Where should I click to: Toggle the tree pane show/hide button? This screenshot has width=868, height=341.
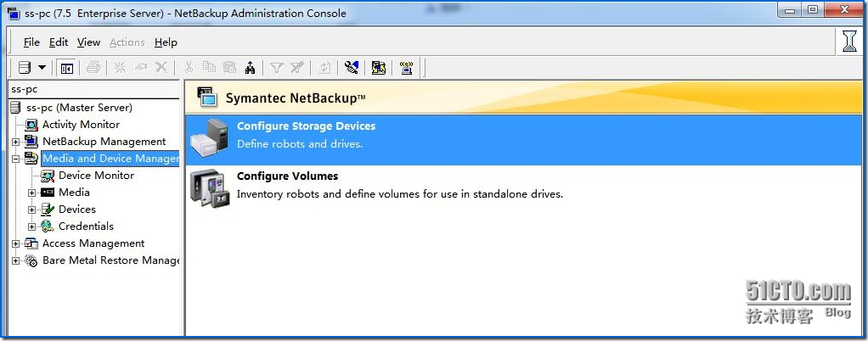click(67, 68)
